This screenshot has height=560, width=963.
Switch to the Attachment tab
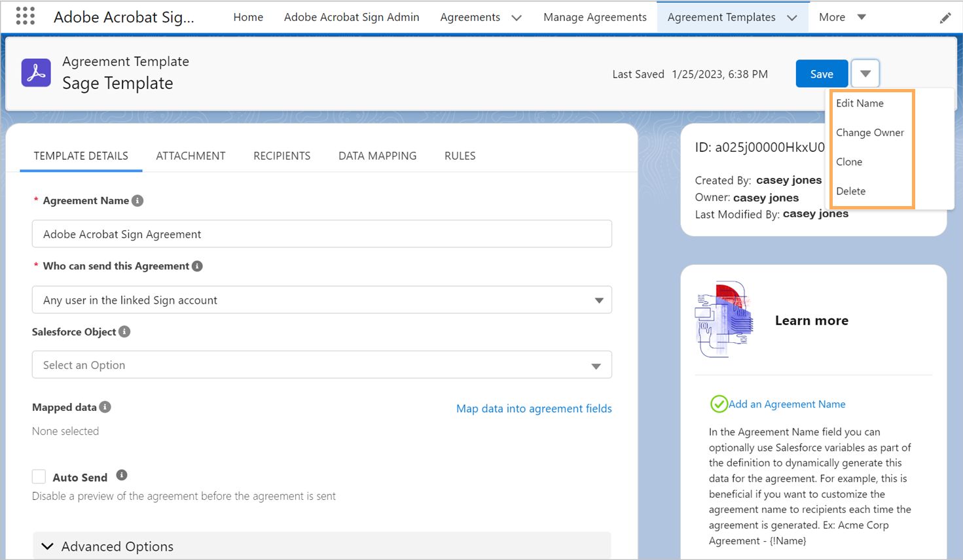click(191, 156)
